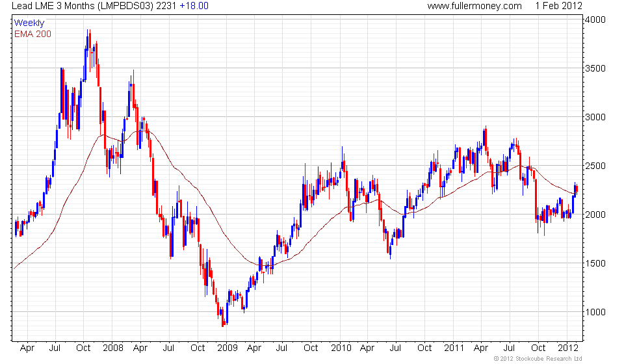
Task: Click the 1 Feb 2012 date text
Action: pos(558,6)
